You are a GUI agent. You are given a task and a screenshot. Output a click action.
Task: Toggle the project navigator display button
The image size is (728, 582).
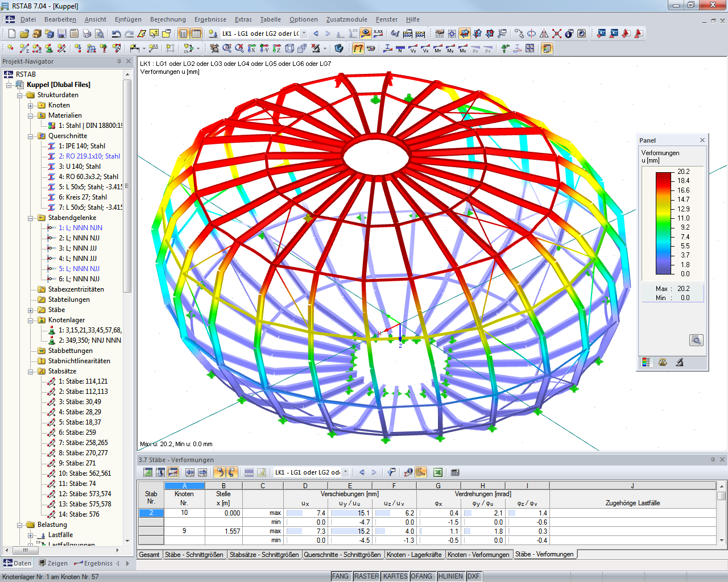point(183,34)
